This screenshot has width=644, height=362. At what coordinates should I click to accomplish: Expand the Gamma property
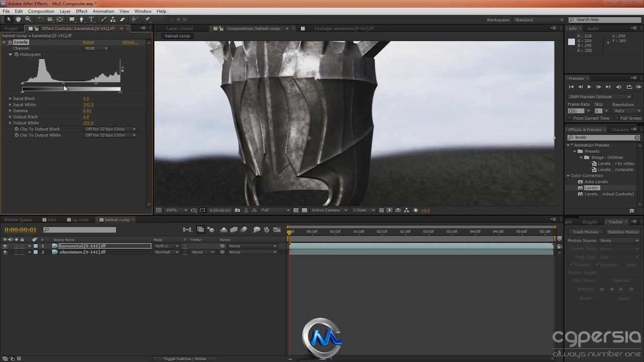(10, 111)
